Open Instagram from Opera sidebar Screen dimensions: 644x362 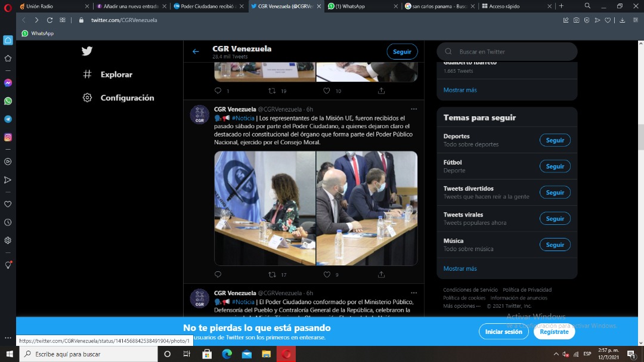tap(8, 137)
